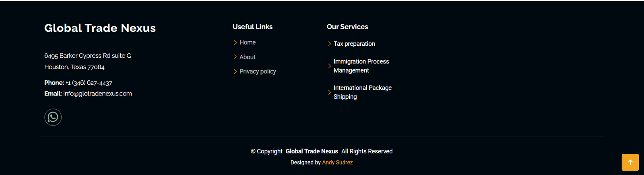Open the About page link

(x=248, y=57)
